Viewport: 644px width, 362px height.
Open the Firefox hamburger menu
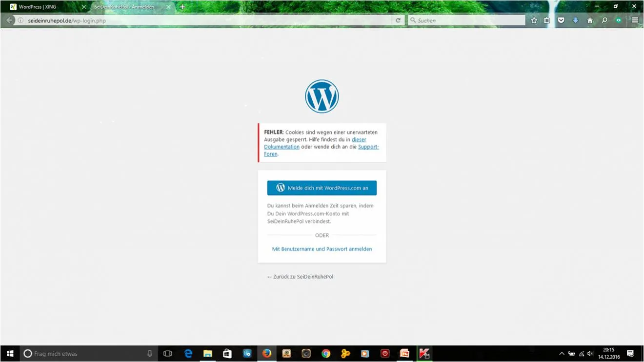tap(635, 20)
